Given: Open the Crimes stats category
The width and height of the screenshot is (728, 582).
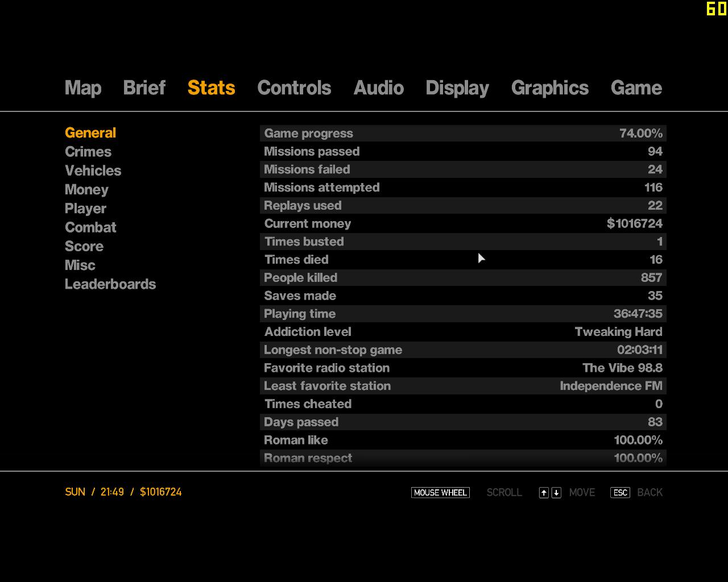Looking at the screenshot, I should click(x=88, y=152).
